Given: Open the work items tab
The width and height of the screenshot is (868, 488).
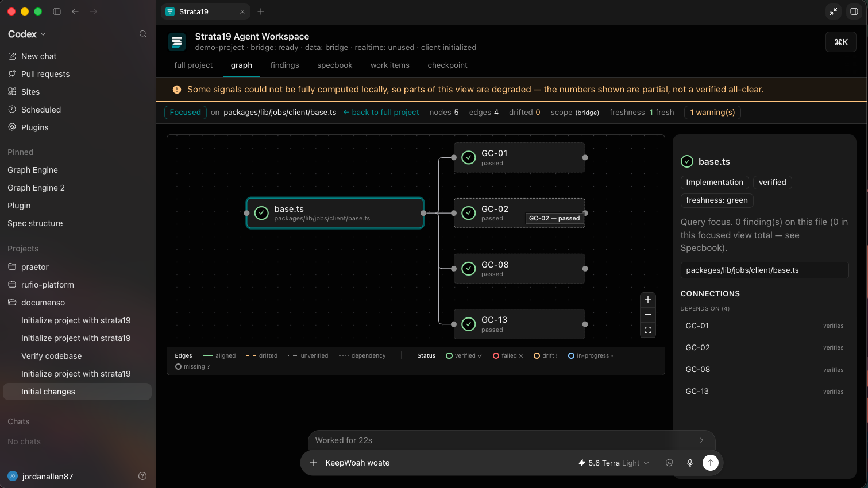Looking at the screenshot, I should coord(390,65).
